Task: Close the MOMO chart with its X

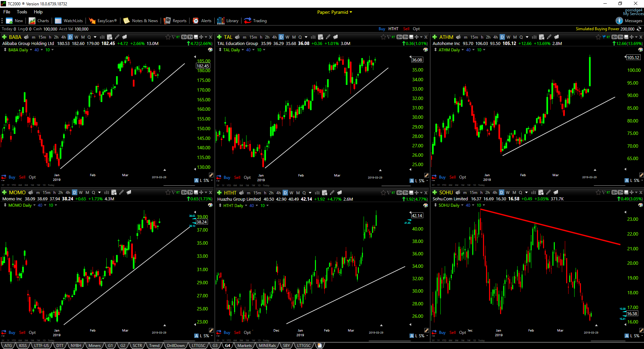Action: (x=211, y=192)
